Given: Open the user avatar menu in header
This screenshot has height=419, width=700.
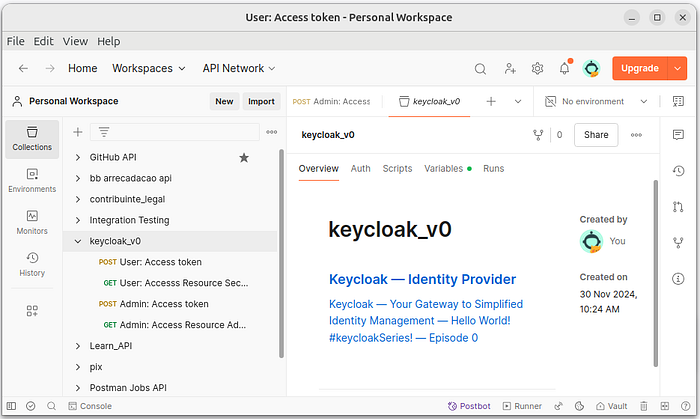Looking at the screenshot, I should coord(592,69).
